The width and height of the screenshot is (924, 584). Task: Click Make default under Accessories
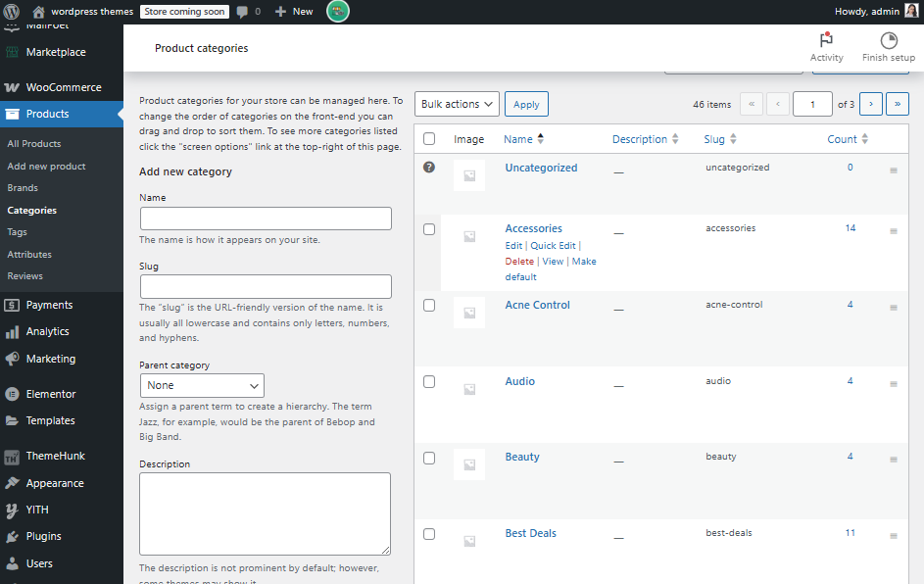(x=551, y=268)
